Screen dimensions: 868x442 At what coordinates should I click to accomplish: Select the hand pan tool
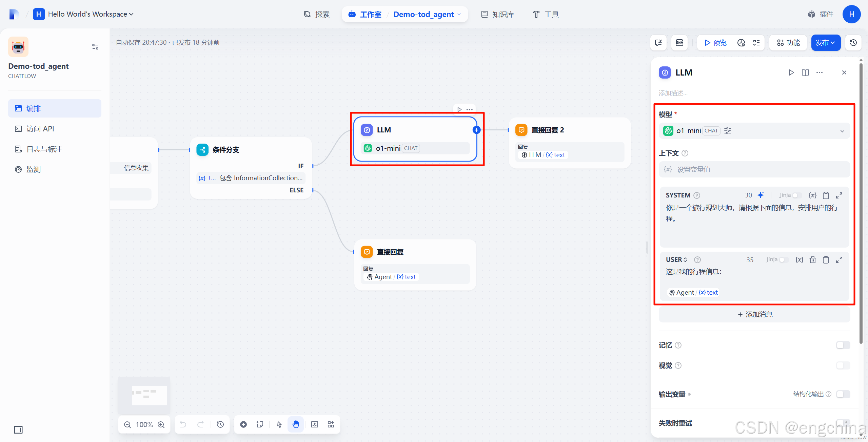[296, 424]
